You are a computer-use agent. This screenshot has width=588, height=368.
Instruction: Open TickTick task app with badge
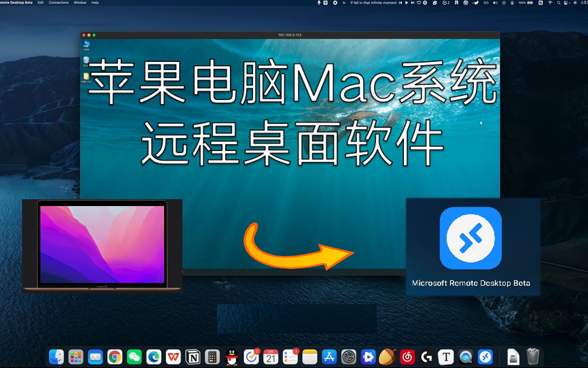click(251, 357)
